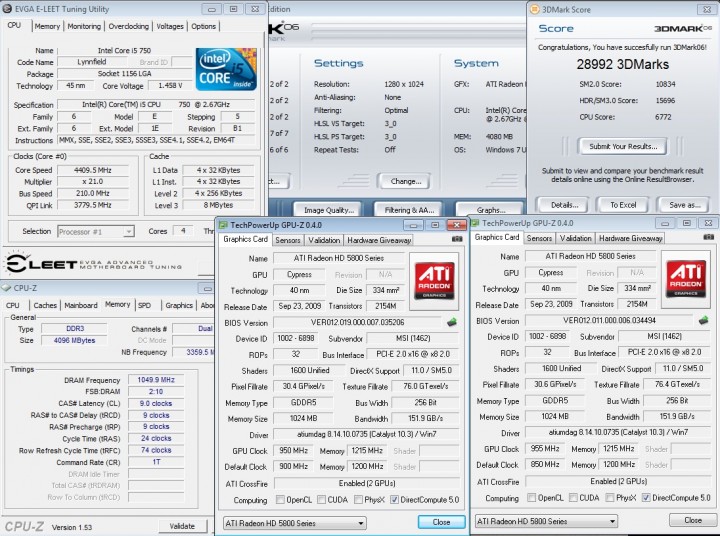Open Hardware Giveaway tab in right GPU-Z
This screenshot has width=720, height=536.
click(x=630, y=238)
